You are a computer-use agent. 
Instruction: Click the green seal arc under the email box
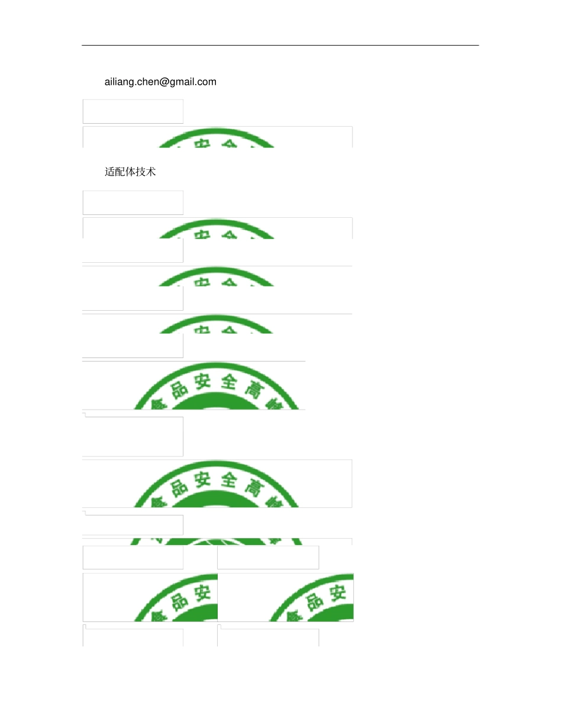217,137
